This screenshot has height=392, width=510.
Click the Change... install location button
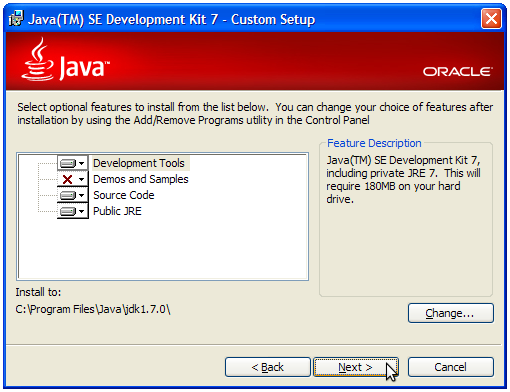coord(450,313)
